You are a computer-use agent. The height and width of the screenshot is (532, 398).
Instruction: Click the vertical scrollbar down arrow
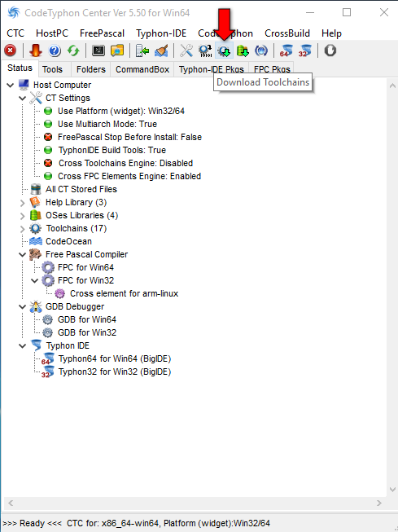click(392, 490)
